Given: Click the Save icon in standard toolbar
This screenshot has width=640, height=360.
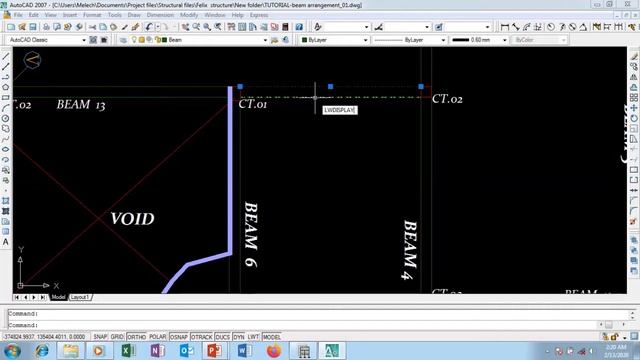Looking at the screenshot, I should 33,27.
